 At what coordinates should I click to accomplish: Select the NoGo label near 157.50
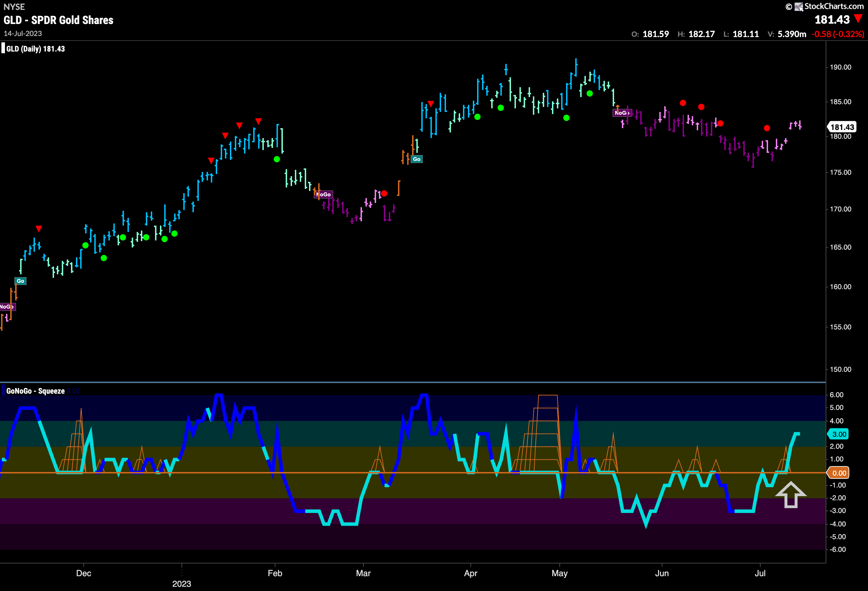(7, 307)
